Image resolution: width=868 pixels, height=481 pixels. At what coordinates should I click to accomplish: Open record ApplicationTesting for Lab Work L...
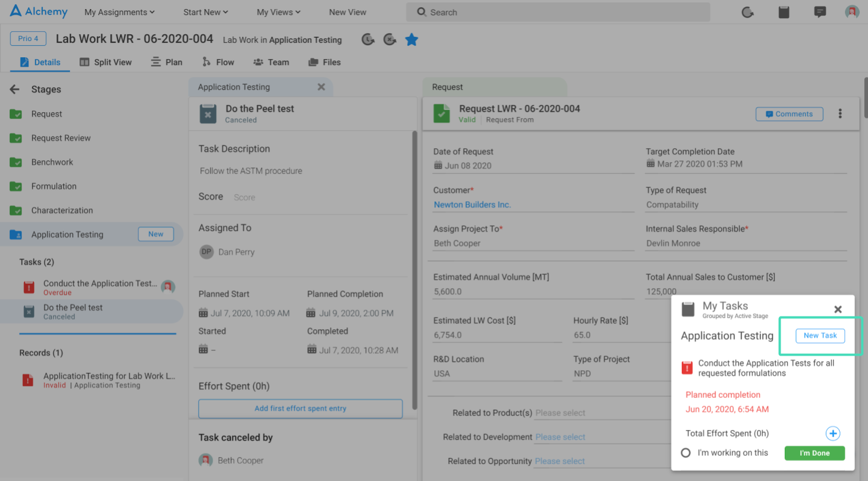110,376
